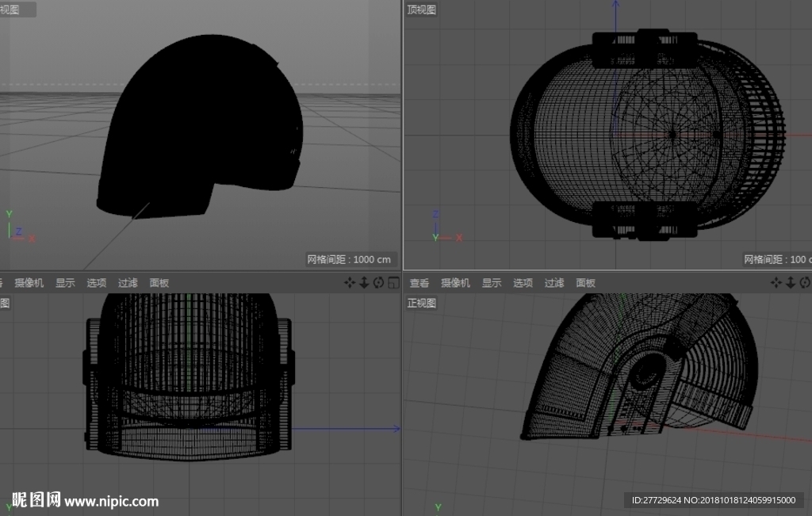Screen dimensions: 812x516
Task: Click the 顶视图 viewport label
Action: [x=422, y=10]
